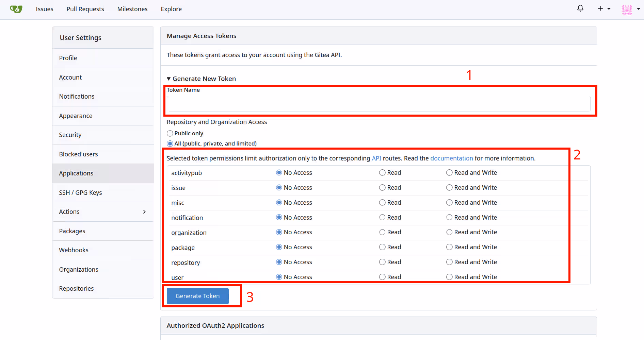Set repository permission to Read and Write

coord(449,262)
